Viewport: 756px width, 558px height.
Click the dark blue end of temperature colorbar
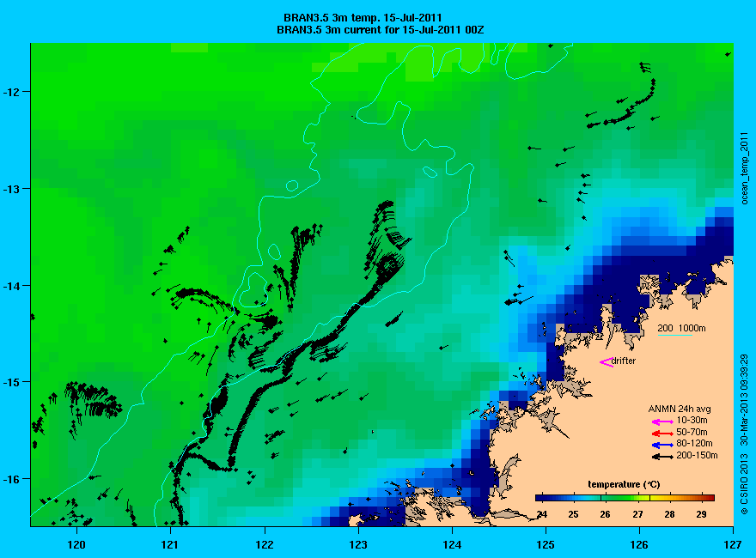542,498
